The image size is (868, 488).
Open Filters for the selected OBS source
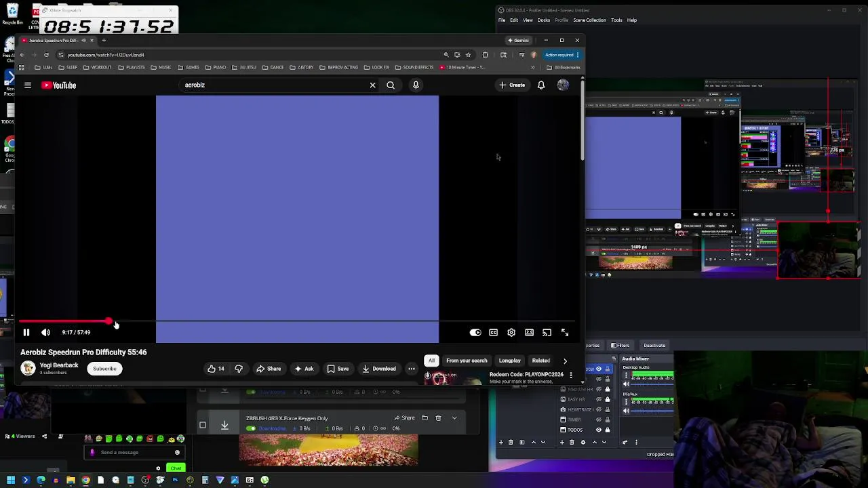(x=620, y=346)
